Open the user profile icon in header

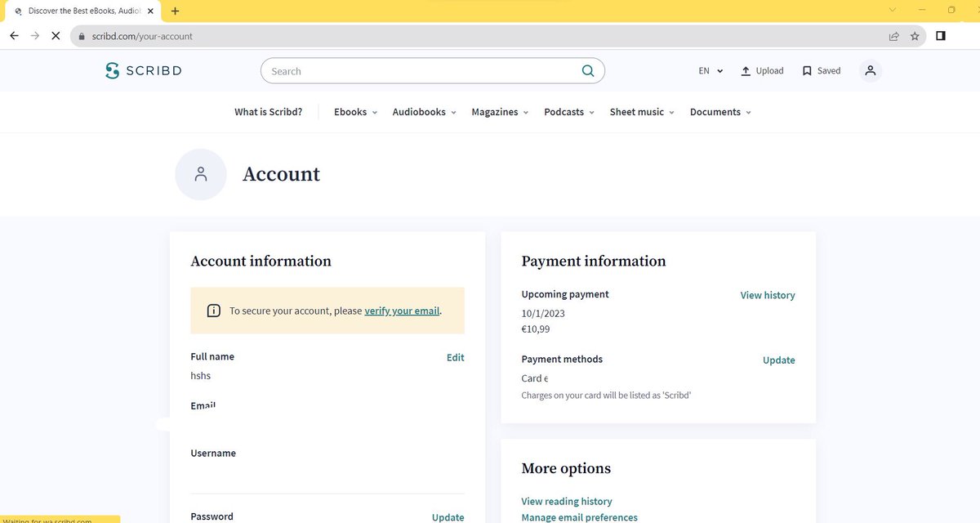point(871,71)
